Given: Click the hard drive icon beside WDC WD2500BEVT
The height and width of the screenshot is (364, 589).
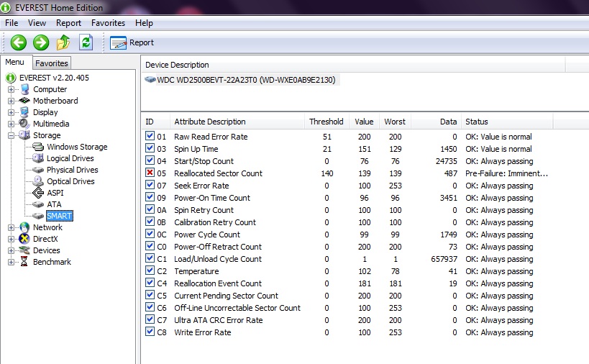Looking at the screenshot, I should tap(150, 80).
